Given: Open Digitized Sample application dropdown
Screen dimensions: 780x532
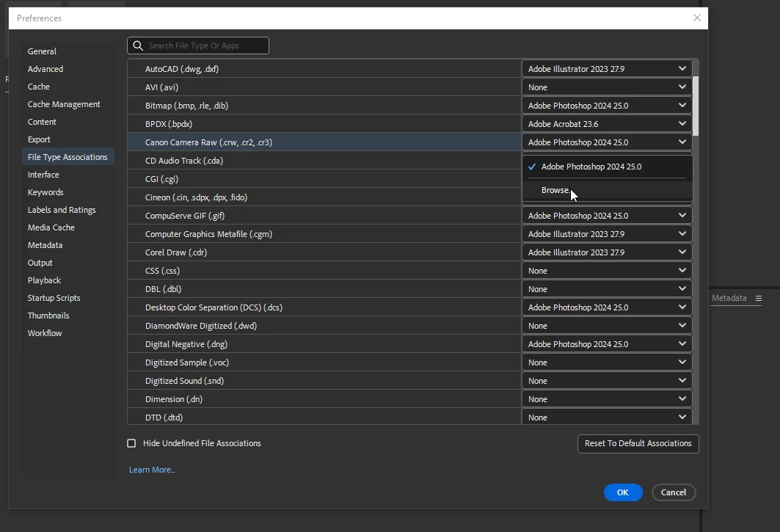Looking at the screenshot, I should click(x=606, y=362).
